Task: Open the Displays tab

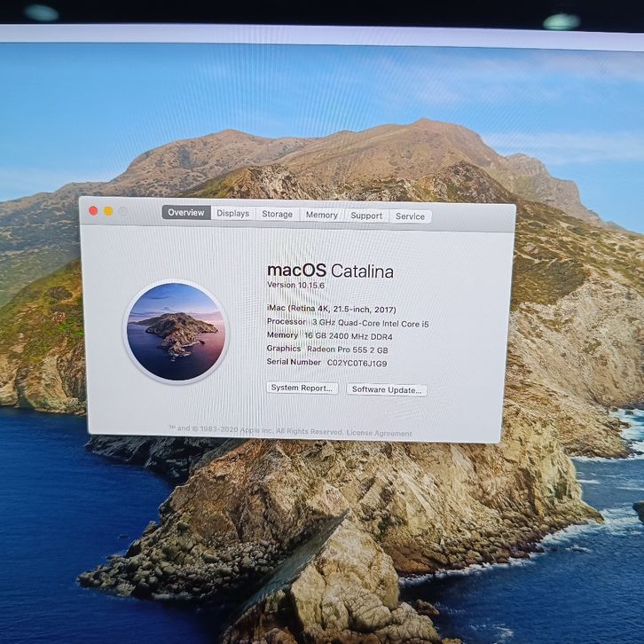Action: point(233,214)
